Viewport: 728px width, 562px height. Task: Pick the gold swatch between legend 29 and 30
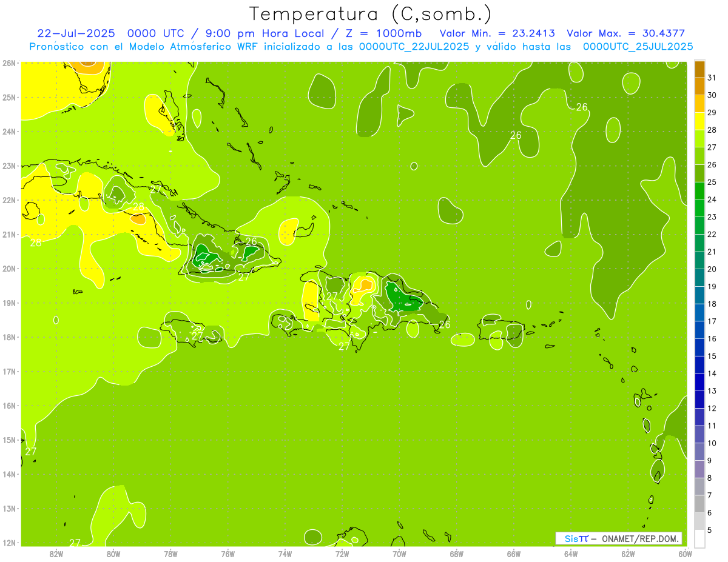[x=699, y=104]
